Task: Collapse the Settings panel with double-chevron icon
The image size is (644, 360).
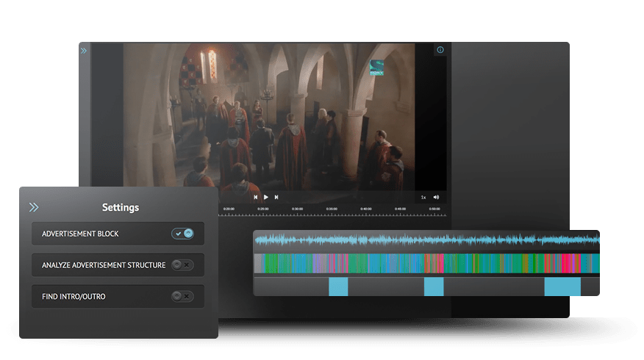Action: point(34,207)
